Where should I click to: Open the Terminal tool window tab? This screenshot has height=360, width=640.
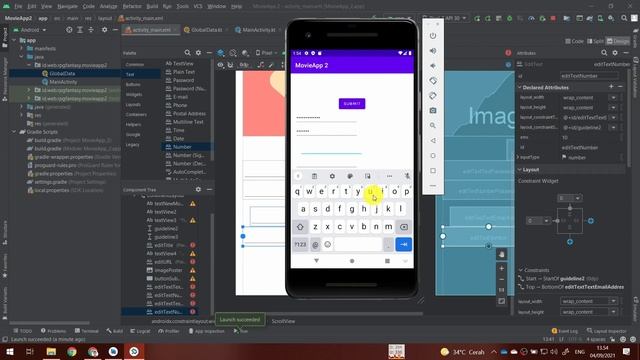[87, 331]
